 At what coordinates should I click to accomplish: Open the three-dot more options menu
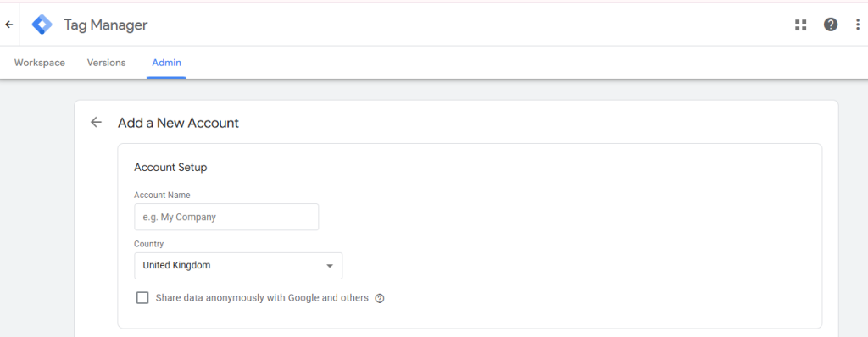tap(858, 25)
